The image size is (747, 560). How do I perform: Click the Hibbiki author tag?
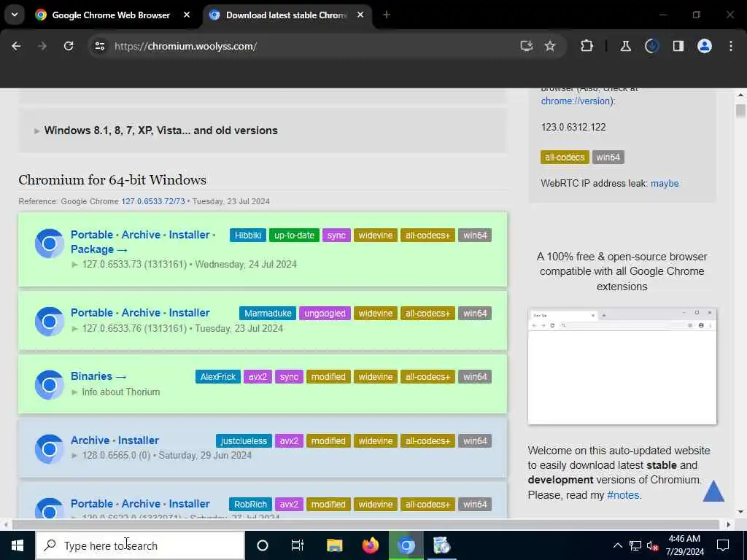click(x=248, y=236)
